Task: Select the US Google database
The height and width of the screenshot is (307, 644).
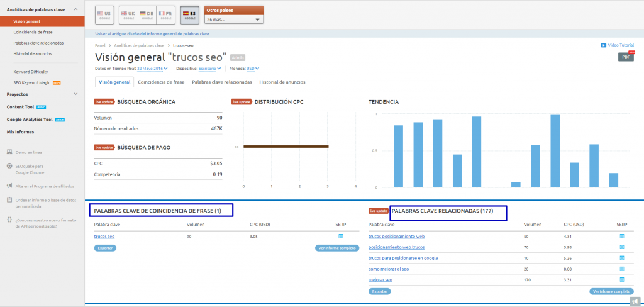Action: (104, 15)
